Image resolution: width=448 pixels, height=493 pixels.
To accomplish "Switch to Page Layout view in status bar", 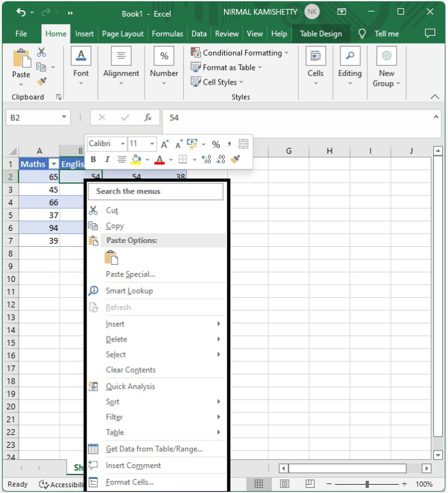I will coord(284,483).
